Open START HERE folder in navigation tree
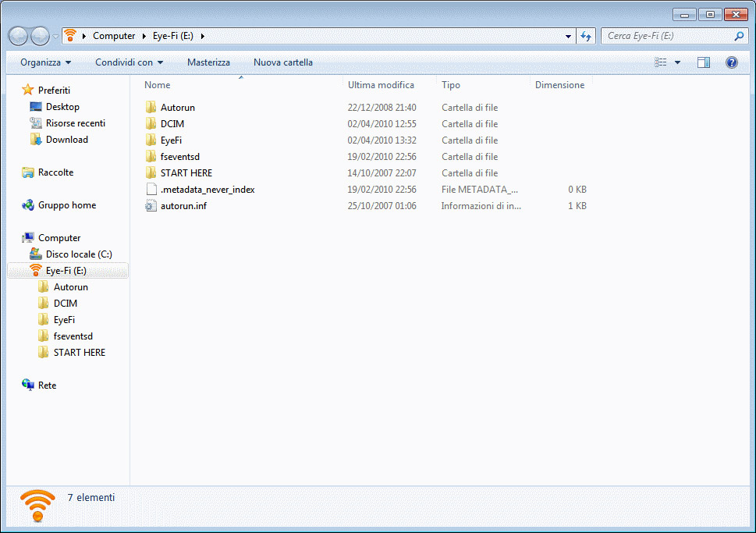 click(x=79, y=353)
